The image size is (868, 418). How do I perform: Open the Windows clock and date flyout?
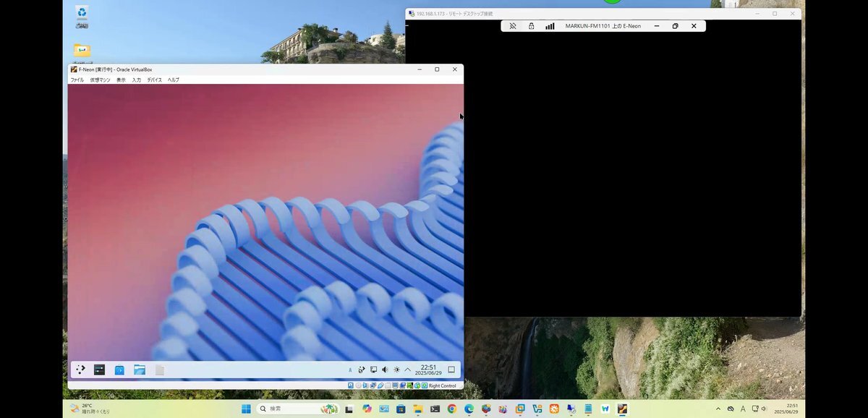point(786,409)
